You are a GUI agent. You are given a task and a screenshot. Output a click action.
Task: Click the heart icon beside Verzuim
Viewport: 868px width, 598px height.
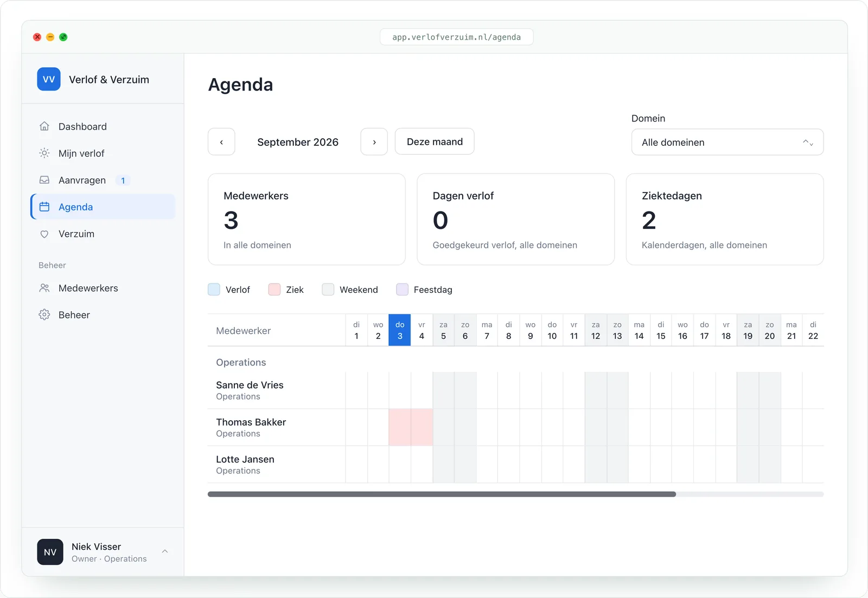[x=44, y=234]
